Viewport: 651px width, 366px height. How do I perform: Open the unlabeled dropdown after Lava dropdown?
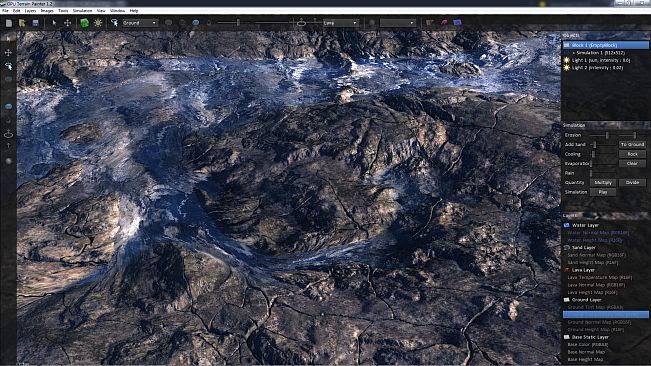click(397, 23)
